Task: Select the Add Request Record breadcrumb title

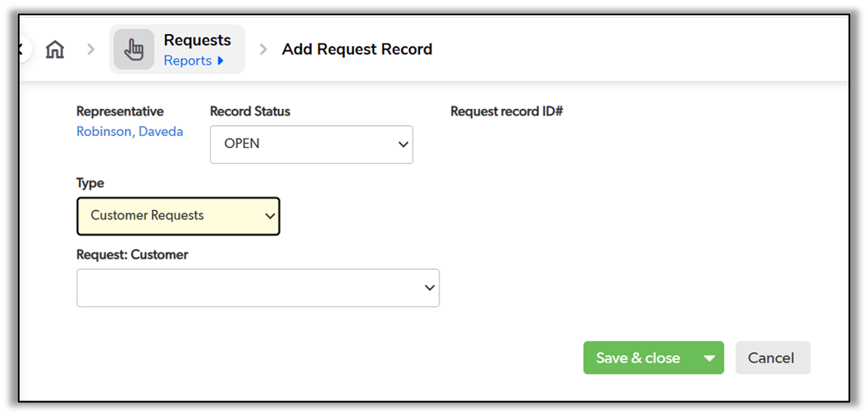Action: coord(357,49)
